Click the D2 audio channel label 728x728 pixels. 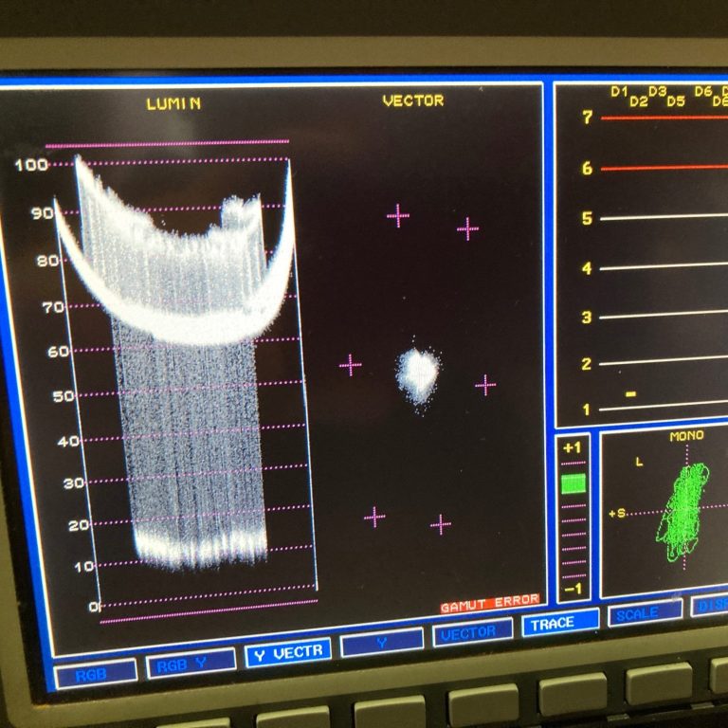[x=639, y=101]
